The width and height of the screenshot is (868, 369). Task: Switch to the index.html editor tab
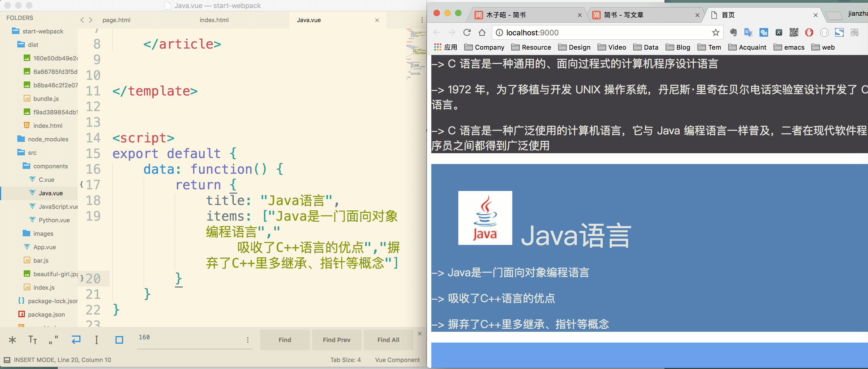214,20
